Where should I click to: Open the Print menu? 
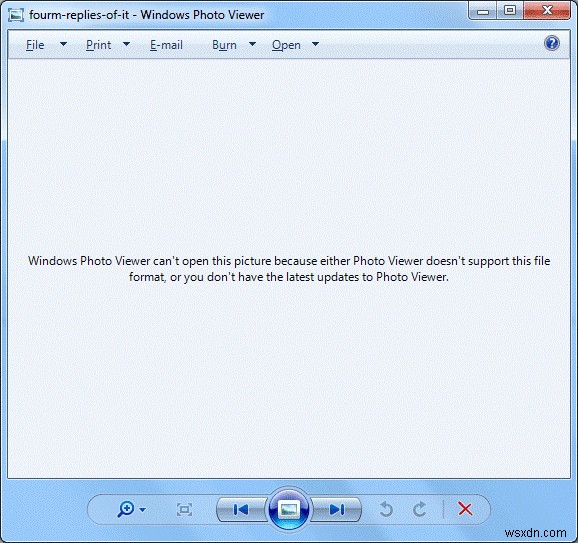[98, 45]
